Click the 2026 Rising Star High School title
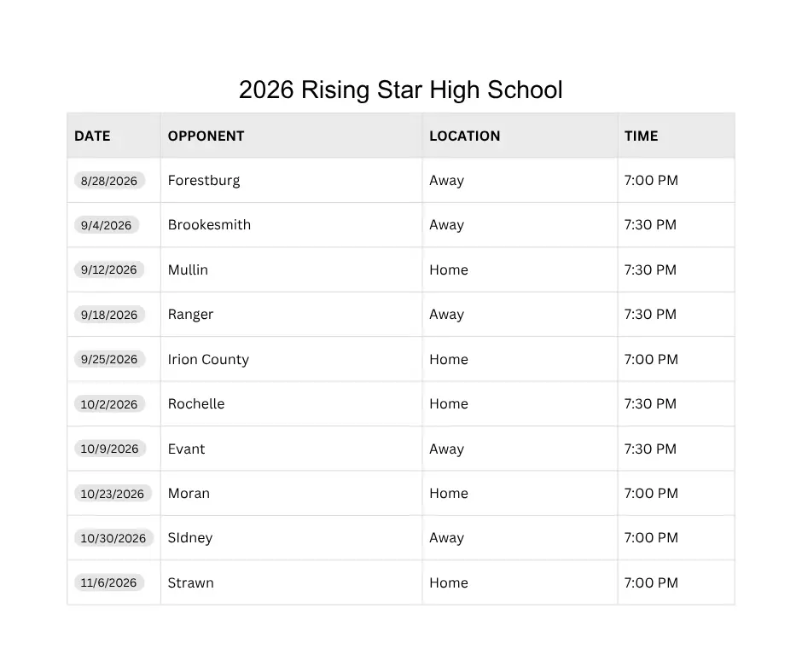802x672 pixels. point(401,90)
